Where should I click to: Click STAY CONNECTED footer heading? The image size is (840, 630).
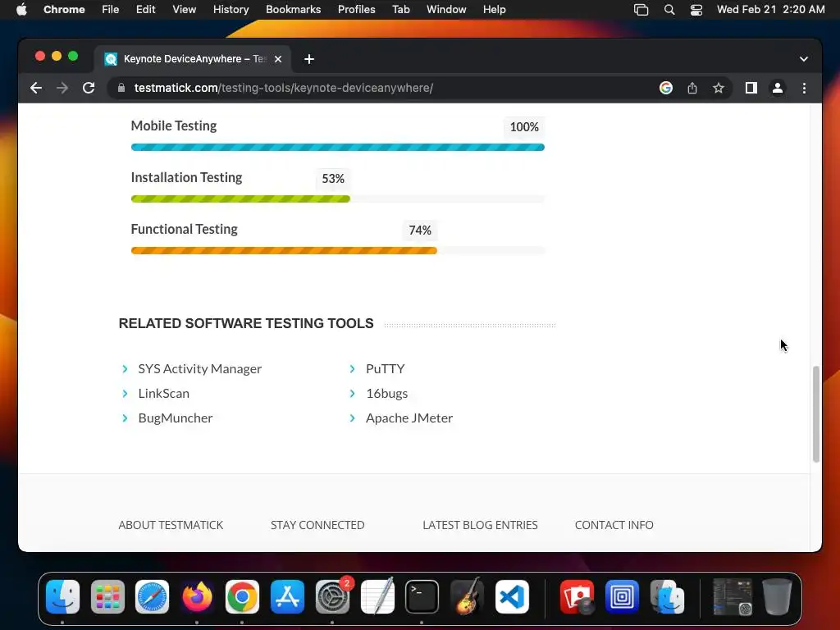tap(317, 525)
